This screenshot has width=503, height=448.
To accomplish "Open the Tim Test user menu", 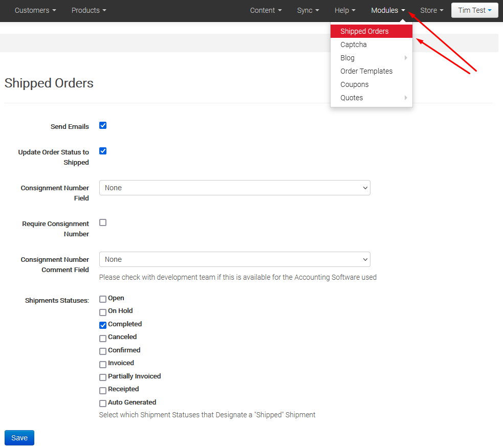I will pos(474,10).
